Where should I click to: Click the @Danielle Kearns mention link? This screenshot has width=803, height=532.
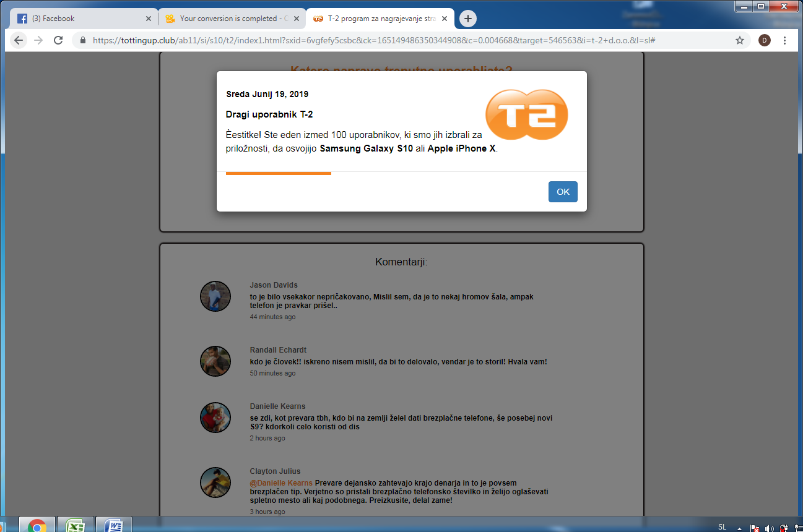coord(281,483)
